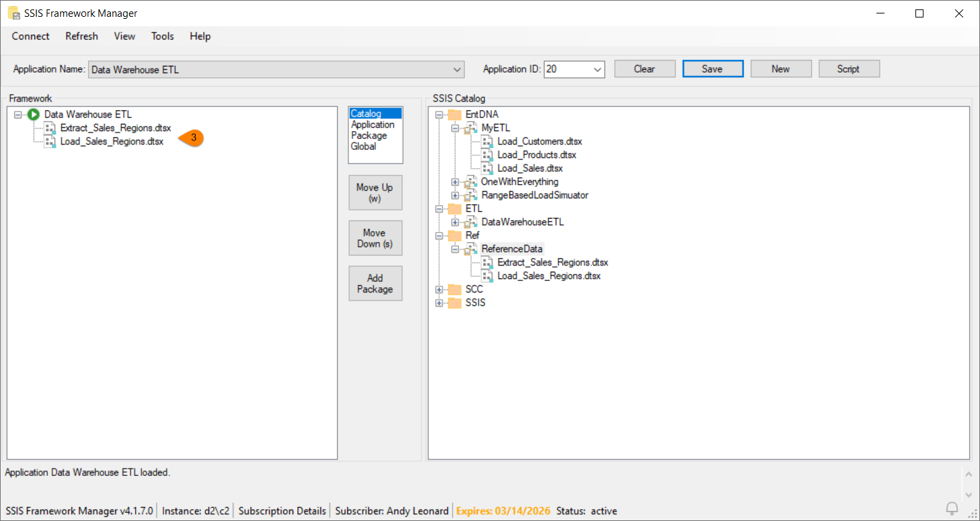Open the Connect menu

coord(30,36)
